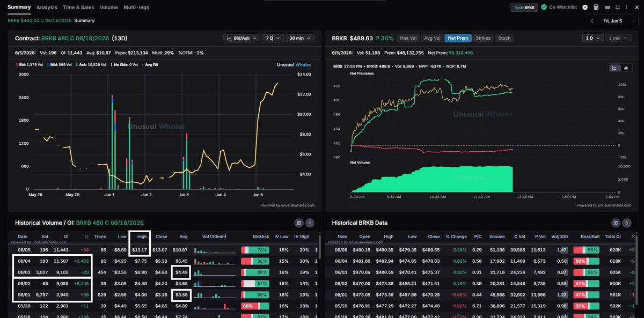Select the Hist Vol chart tab

408,38
